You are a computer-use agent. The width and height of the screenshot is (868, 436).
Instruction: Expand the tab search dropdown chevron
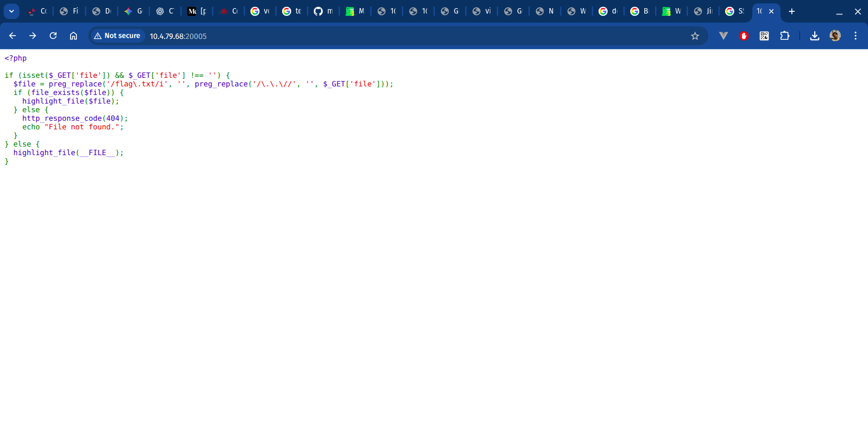click(x=11, y=11)
